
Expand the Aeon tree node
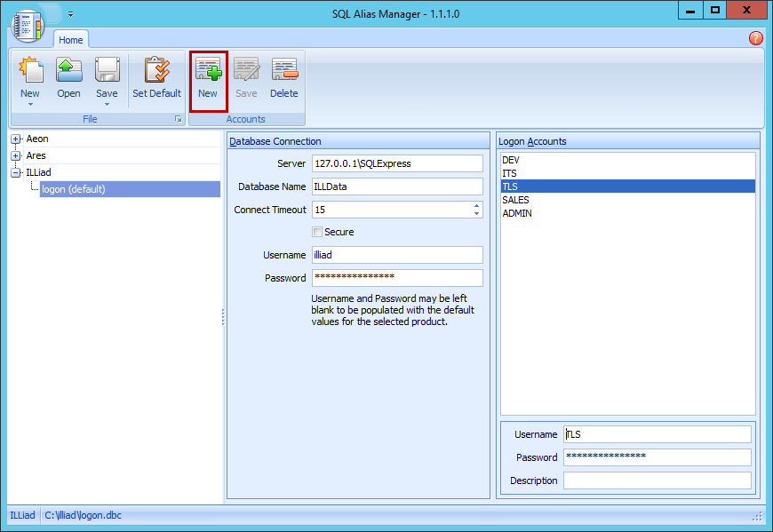click(16, 139)
